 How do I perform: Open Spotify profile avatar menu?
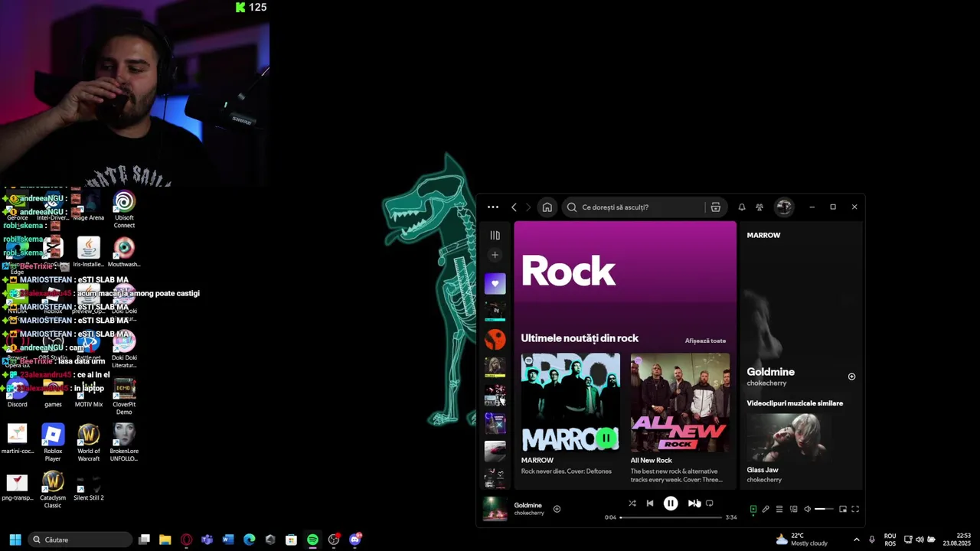(x=783, y=207)
